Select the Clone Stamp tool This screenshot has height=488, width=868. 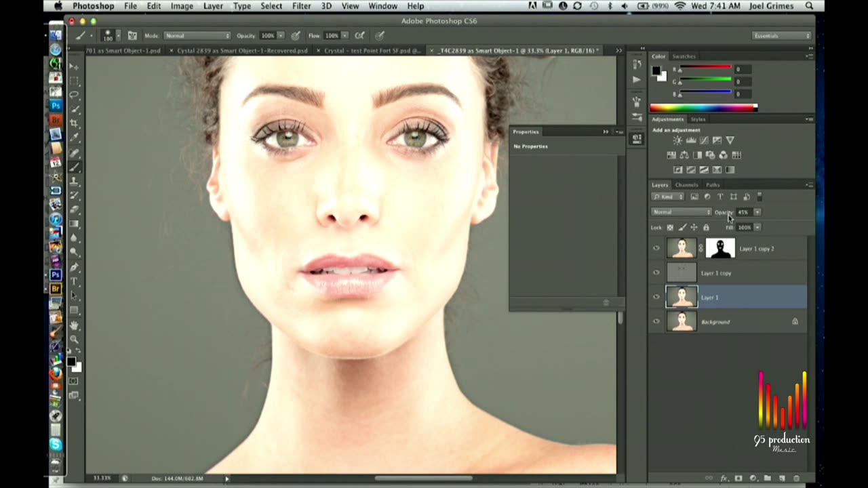(x=75, y=180)
